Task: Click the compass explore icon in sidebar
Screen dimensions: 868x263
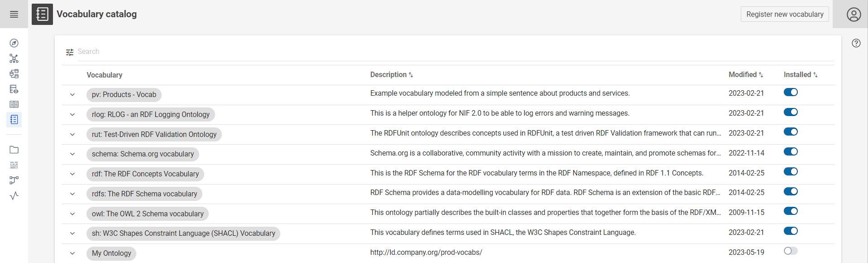Action: coord(14,43)
